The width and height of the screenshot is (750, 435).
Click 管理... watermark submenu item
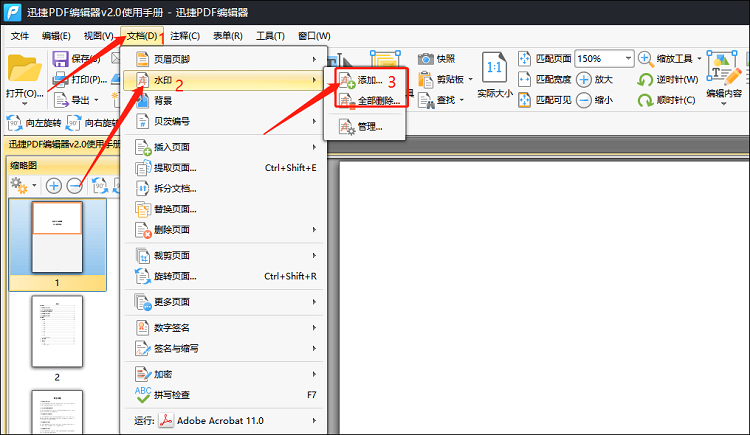click(x=365, y=127)
